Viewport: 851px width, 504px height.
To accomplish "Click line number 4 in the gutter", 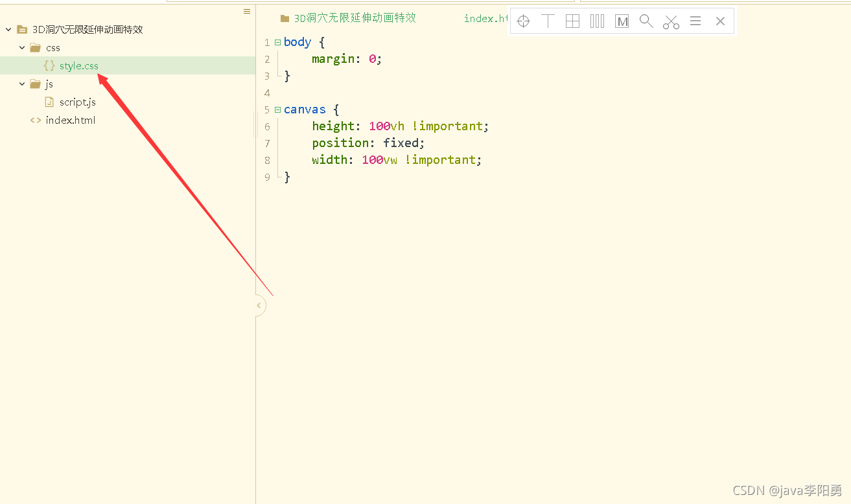I will (267, 93).
